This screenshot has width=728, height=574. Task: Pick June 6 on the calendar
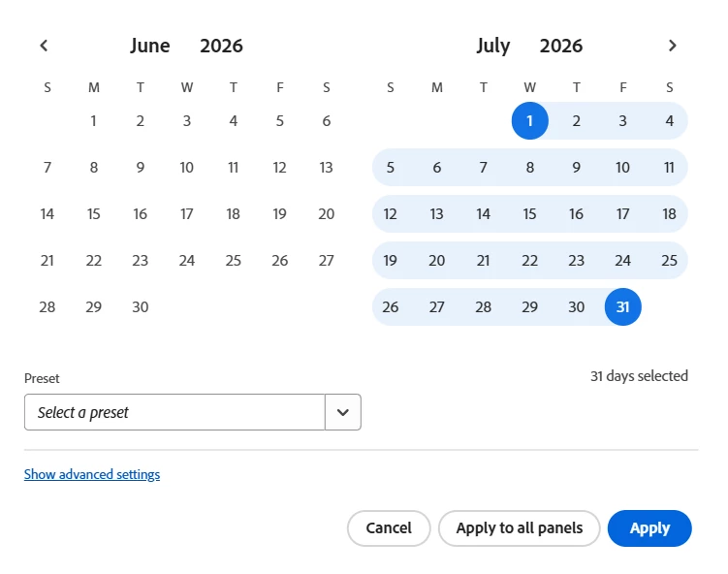(327, 121)
